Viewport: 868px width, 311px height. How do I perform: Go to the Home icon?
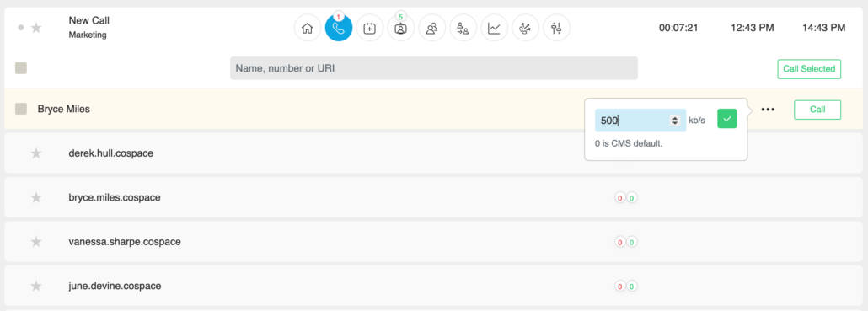[x=308, y=28]
